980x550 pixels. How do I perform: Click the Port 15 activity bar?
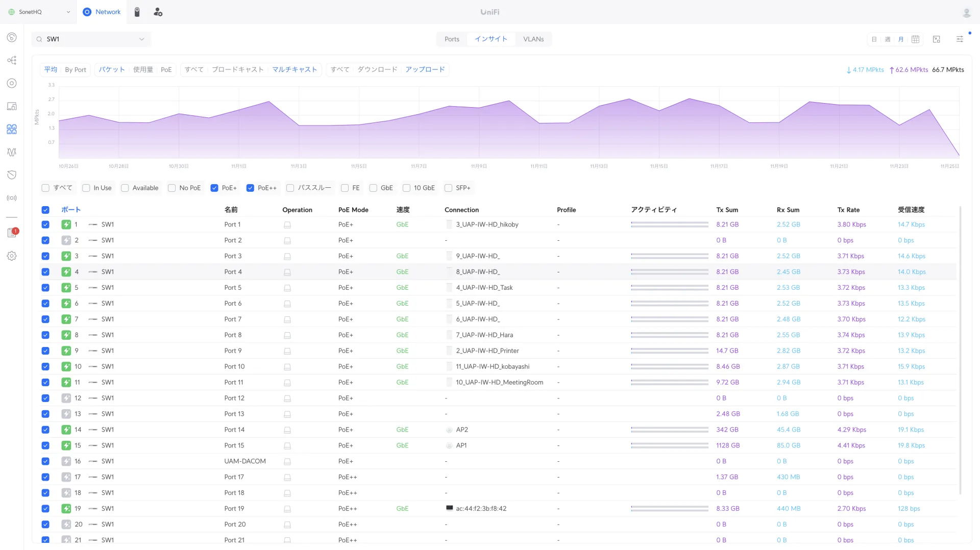point(670,445)
